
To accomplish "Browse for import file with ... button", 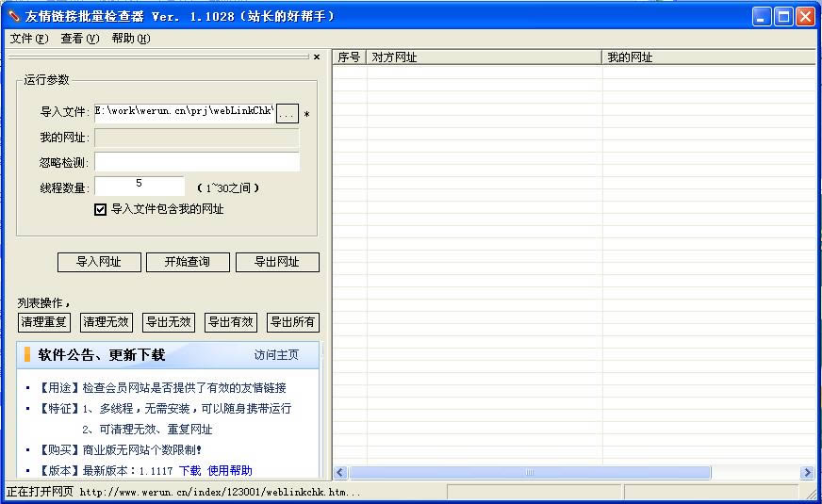I will point(288,113).
